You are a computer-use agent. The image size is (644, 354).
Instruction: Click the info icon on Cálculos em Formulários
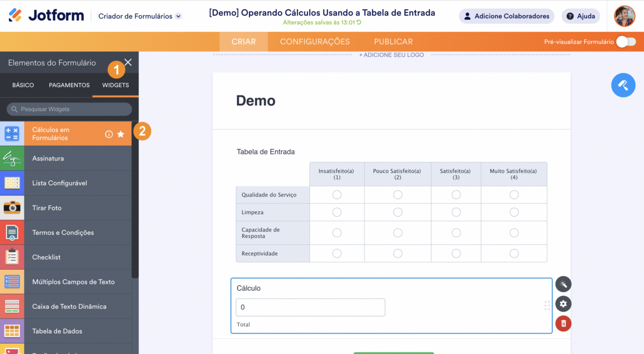click(109, 134)
